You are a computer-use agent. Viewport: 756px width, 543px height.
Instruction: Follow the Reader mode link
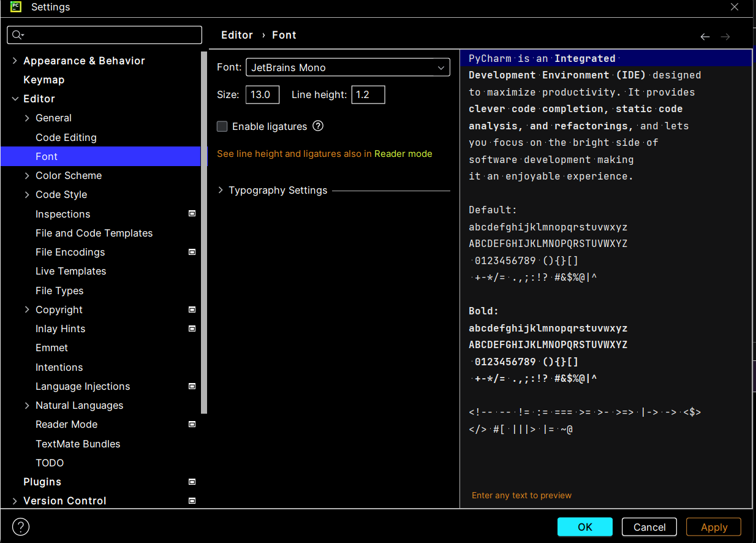tap(403, 154)
